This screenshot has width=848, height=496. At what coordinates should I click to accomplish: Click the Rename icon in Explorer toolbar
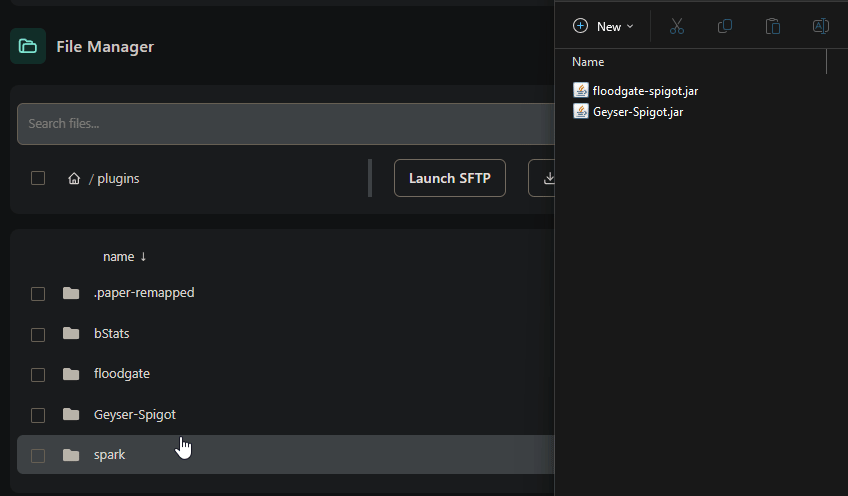pos(820,27)
